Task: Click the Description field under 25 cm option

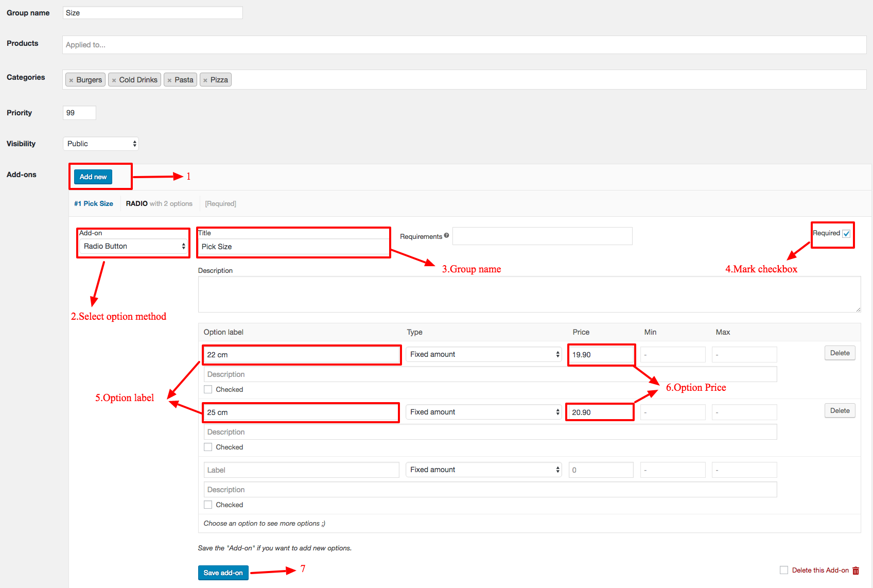Action: pos(491,432)
